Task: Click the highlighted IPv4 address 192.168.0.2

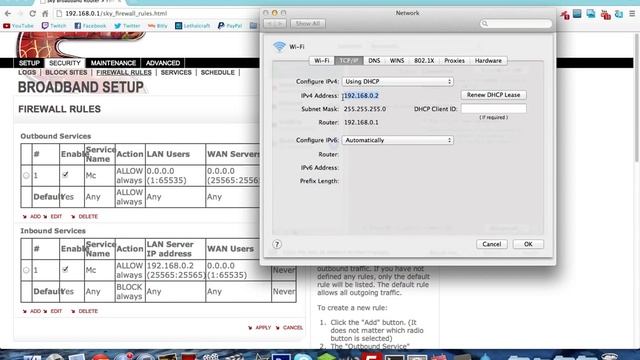Action: click(x=361, y=96)
